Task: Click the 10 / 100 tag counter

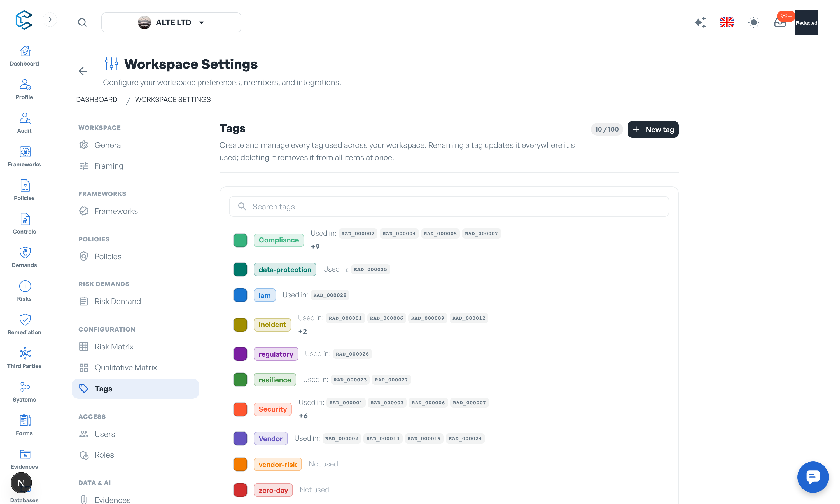Action: [x=607, y=129]
